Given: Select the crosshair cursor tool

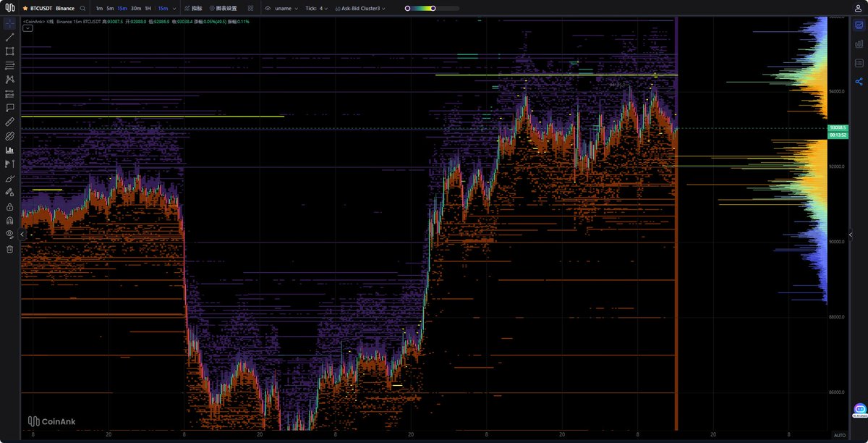Looking at the screenshot, I should point(10,23).
